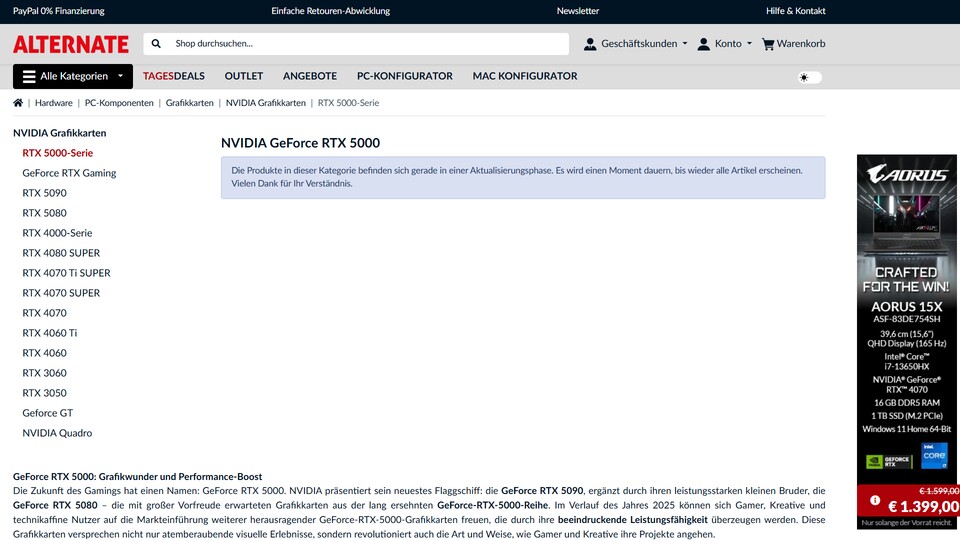Click the Konto user icon

pos(704,44)
